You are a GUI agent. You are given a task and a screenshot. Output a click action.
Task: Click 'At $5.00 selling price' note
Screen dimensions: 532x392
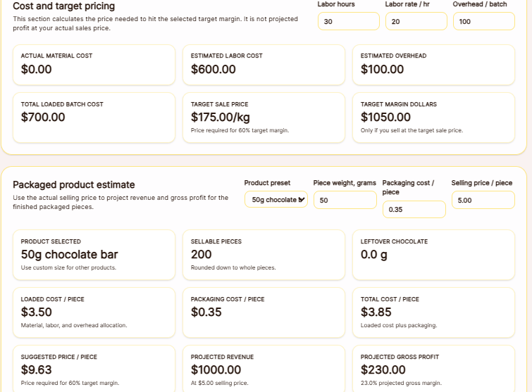(220, 383)
